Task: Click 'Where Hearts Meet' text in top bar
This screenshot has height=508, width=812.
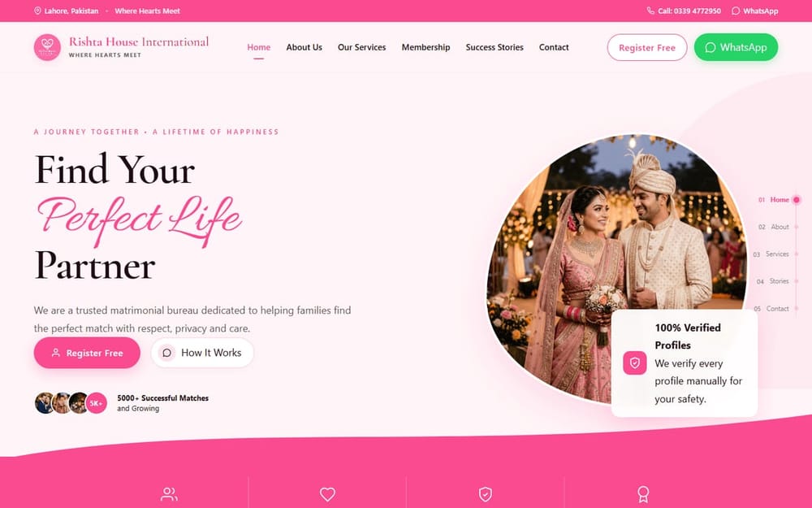Action: pos(147,11)
